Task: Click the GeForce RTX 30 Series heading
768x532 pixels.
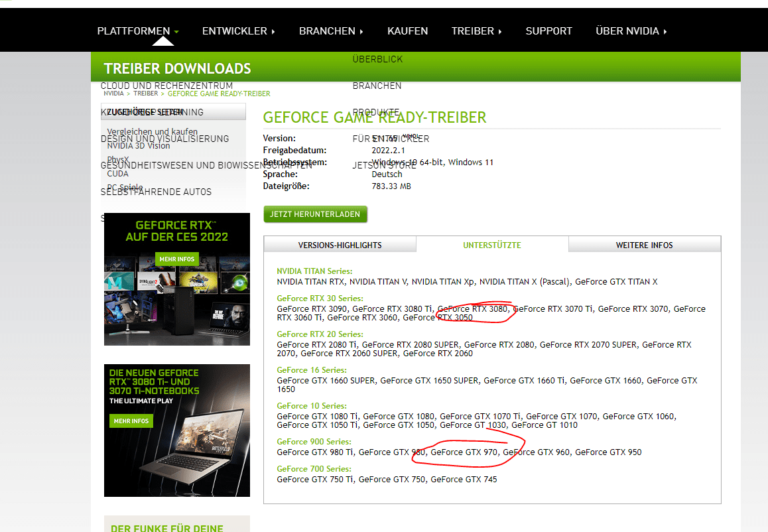Action: click(320, 299)
